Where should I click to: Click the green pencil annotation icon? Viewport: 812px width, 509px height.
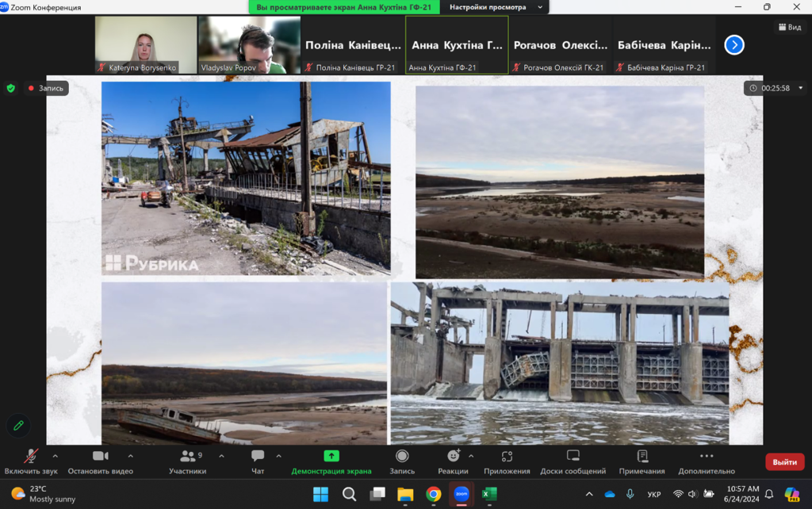[19, 426]
